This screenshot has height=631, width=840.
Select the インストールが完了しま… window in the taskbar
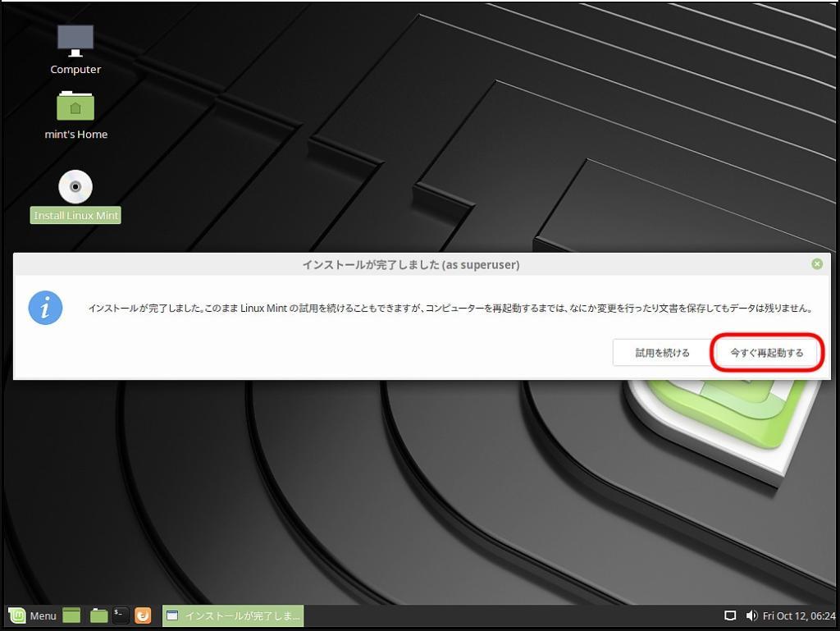(232, 615)
